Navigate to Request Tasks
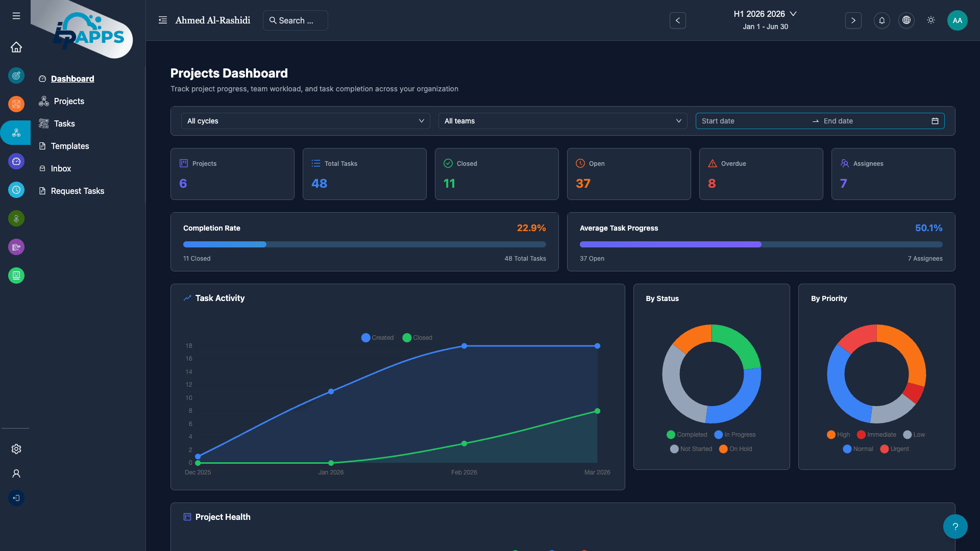This screenshot has height=551, width=980. click(x=78, y=191)
